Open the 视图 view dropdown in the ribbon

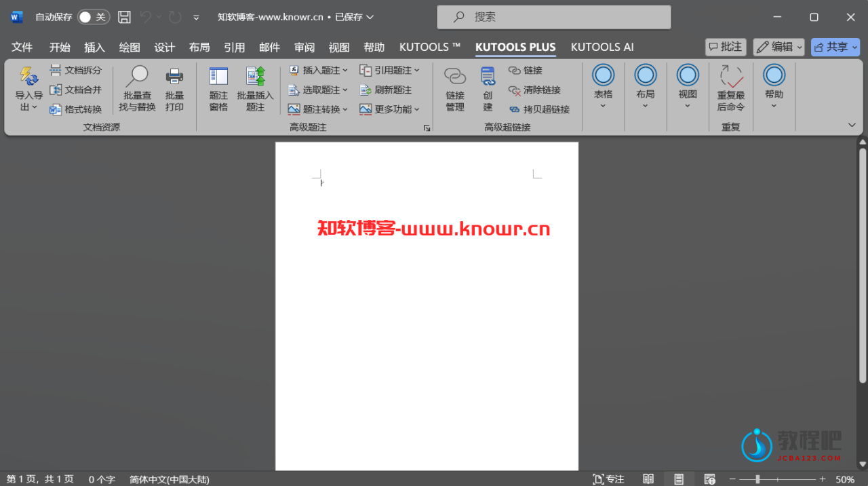(688, 87)
